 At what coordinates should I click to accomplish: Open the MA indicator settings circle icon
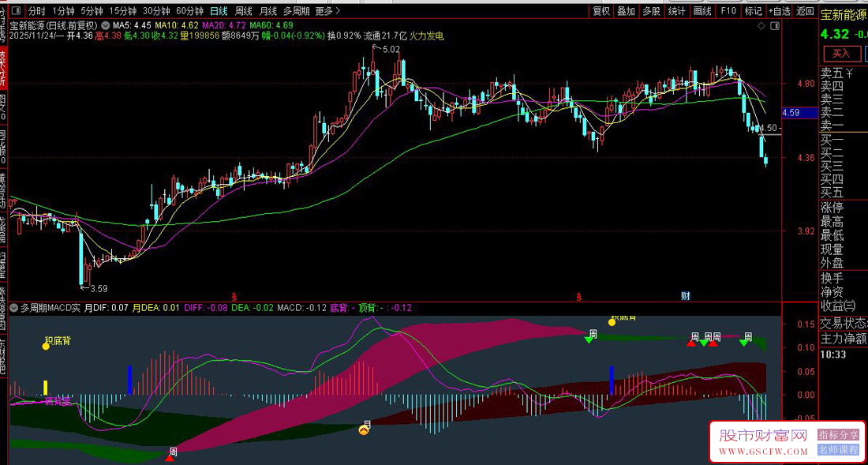[107, 25]
